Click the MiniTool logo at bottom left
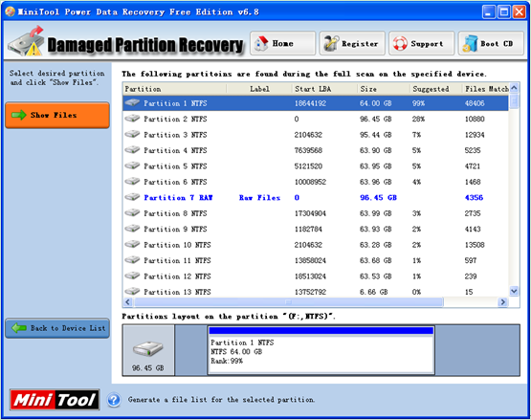The image size is (531, 420). point(55,400)
